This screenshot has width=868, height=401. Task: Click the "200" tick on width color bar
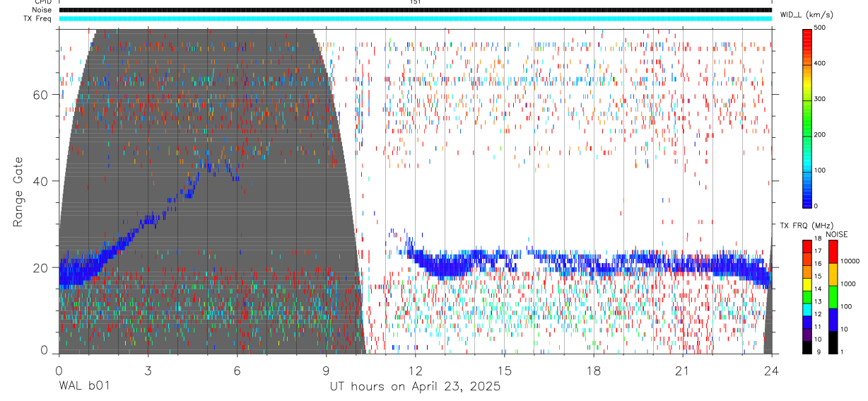click(820, 134)
